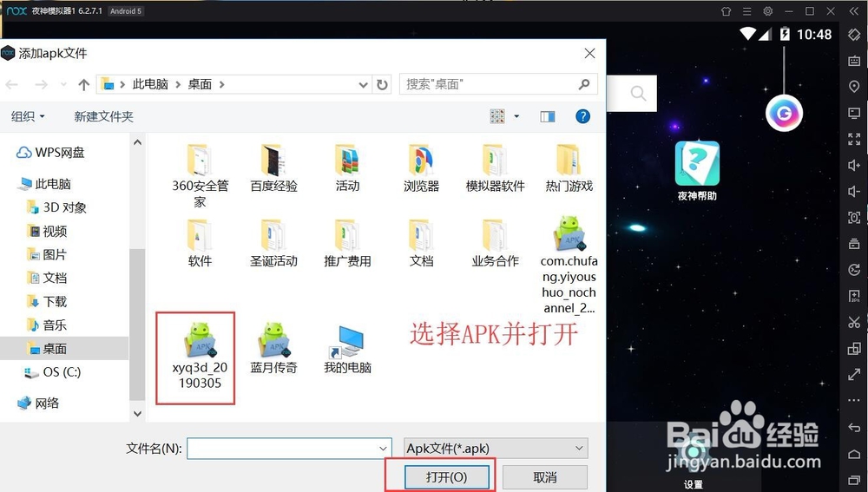Viewport: 868px width, 492px height.
Task: Refresh the current folder location
Action: [x=382, y=85]
